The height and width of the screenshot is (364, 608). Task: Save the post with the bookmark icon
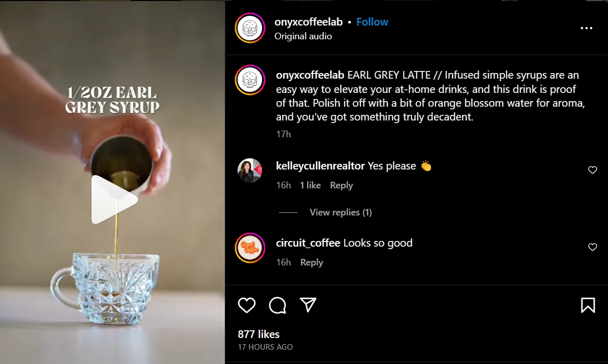tap(588, 305)
